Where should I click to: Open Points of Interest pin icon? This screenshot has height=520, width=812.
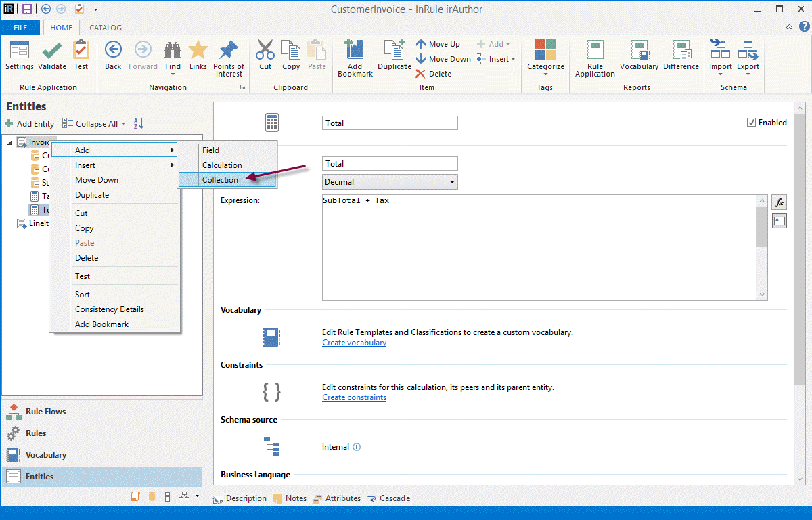pos(229,51)
